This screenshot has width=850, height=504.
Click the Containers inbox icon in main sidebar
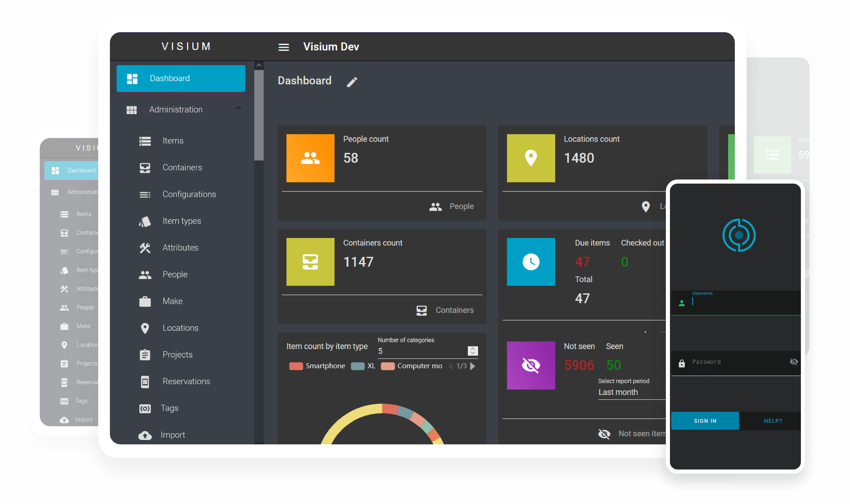(x=145, y=168)
